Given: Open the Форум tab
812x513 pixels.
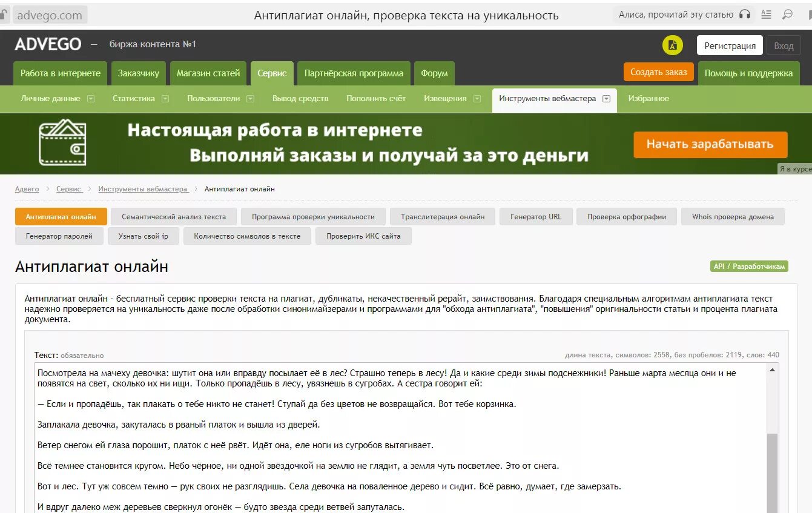Looking at the screenshot, I should pyautogui.click(x=434, y=73).
